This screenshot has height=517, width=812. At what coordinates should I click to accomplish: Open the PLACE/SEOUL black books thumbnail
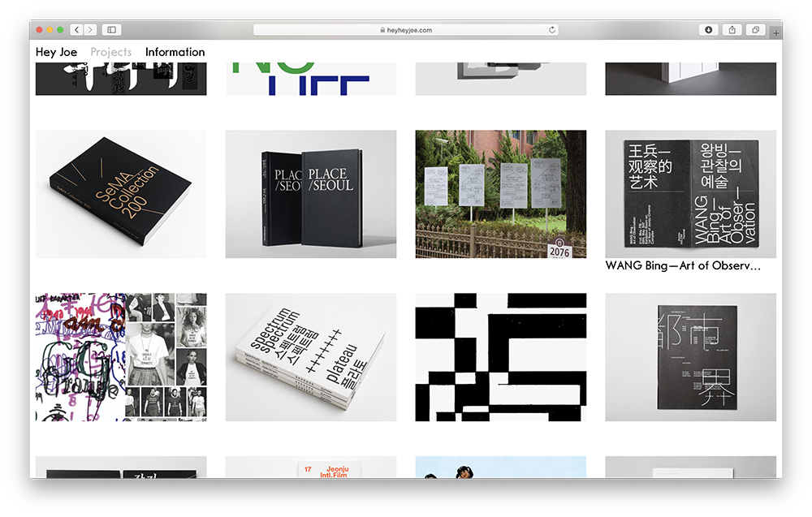pyautogui.click(x=311, y=194)
